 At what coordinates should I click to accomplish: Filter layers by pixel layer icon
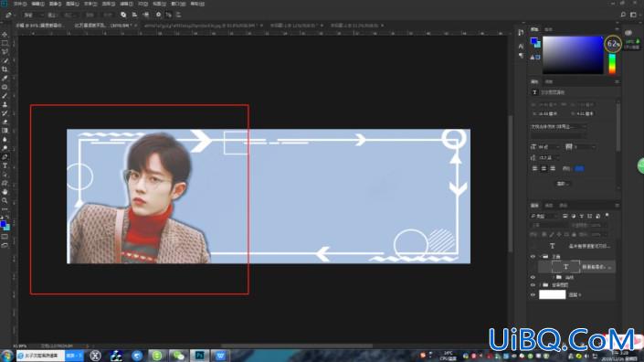click(565, 216)
